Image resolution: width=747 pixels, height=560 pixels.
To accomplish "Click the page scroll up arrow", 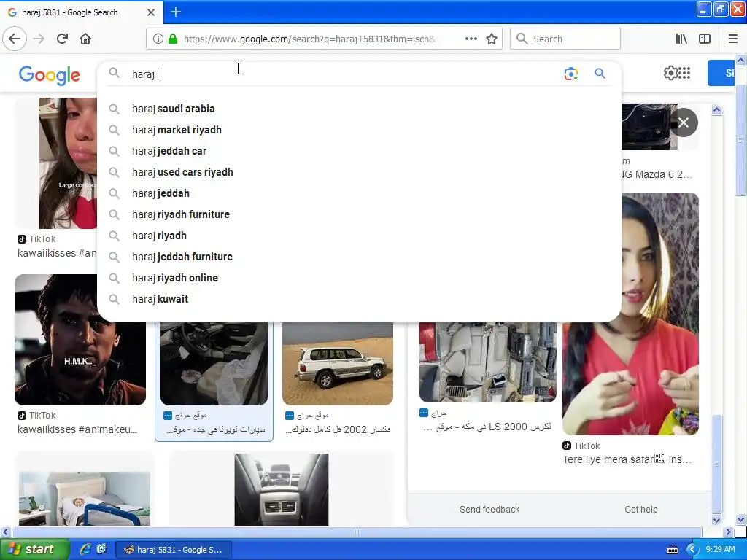I will click(x=741, y=60).
